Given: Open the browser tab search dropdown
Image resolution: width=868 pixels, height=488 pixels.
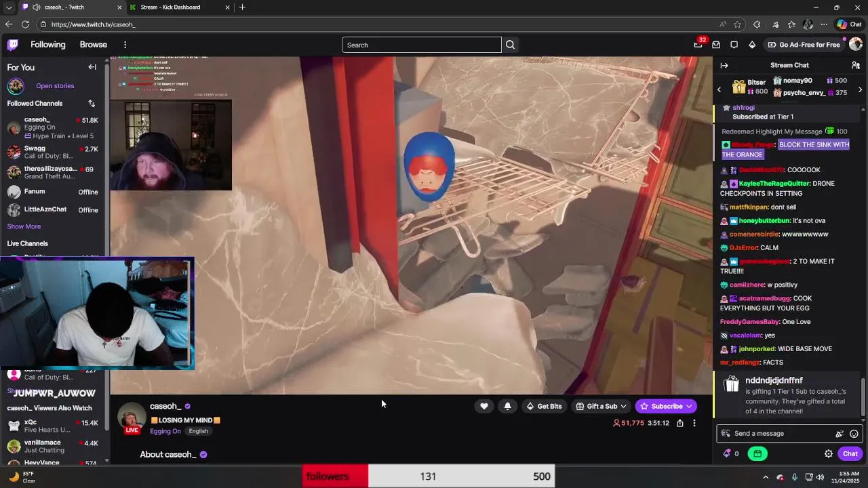Looking at the screenshot, I should 9,7.
